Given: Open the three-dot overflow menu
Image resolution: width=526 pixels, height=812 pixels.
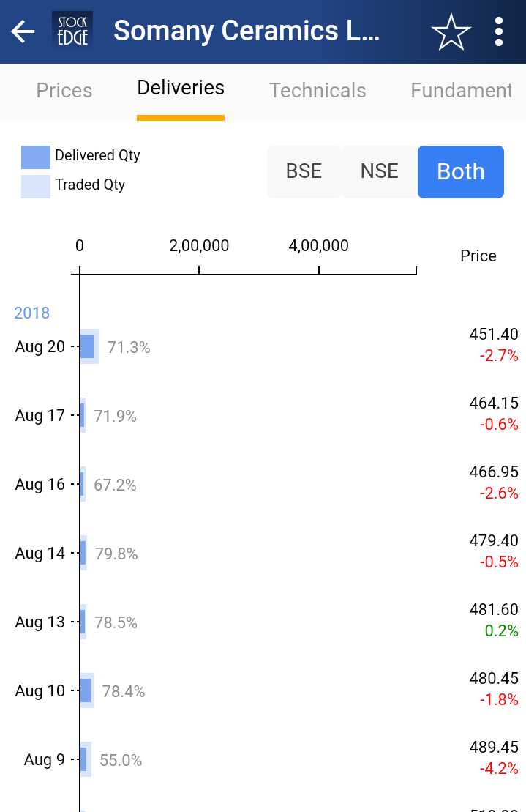Looking at the screenshot, I should click(499, 31).
